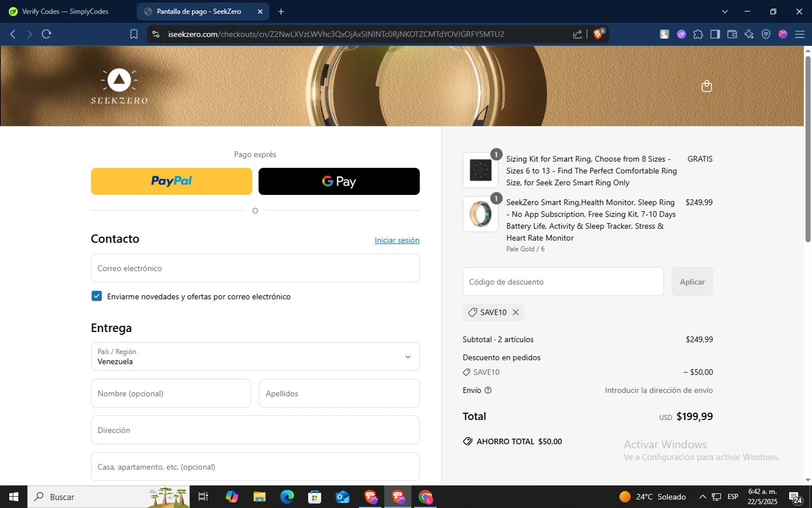Share this page via the share icon

point(578,34)
